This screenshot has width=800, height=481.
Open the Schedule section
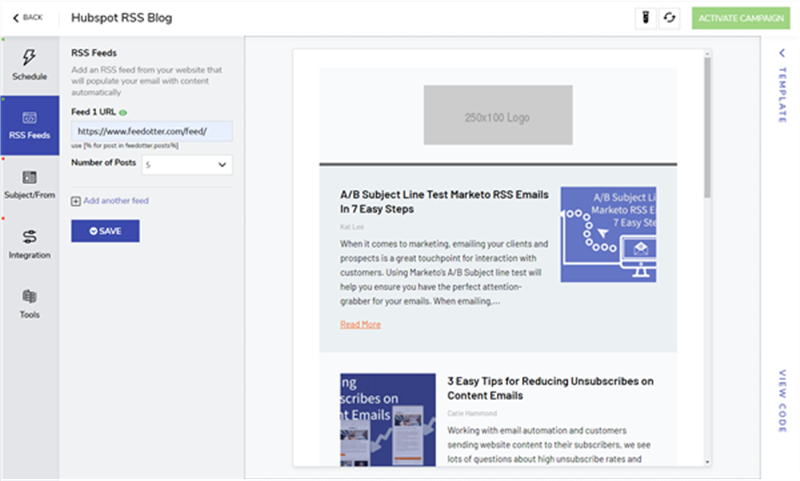[30, 65]
